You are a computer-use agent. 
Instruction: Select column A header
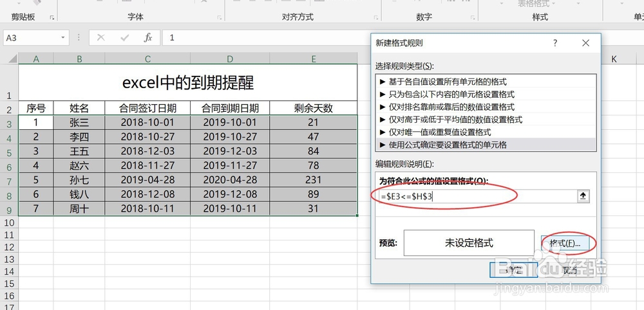[36, 59]
